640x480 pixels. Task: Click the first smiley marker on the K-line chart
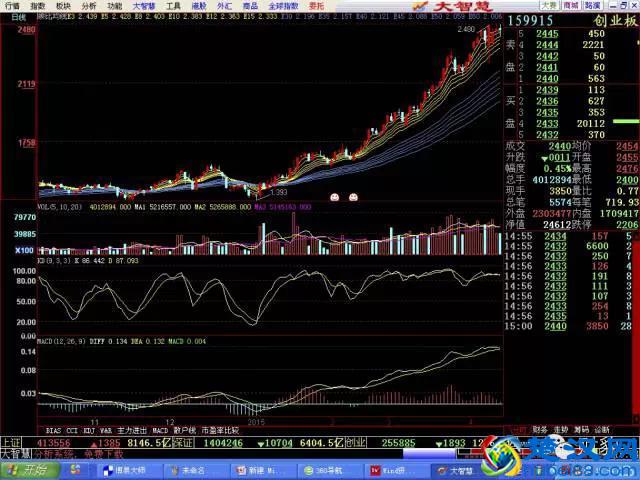click(335, 197)
